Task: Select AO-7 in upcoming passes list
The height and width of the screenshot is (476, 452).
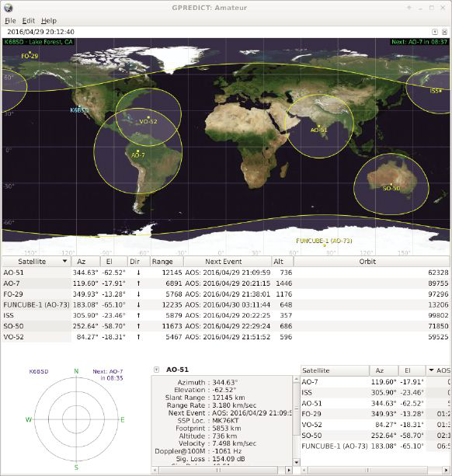Action: click(375, 382)
